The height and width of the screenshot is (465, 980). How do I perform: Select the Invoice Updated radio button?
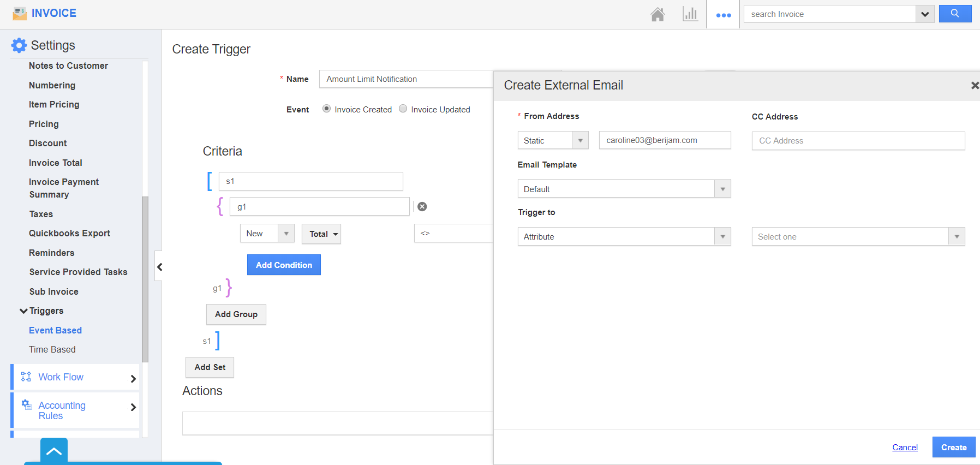pos(403,109)
